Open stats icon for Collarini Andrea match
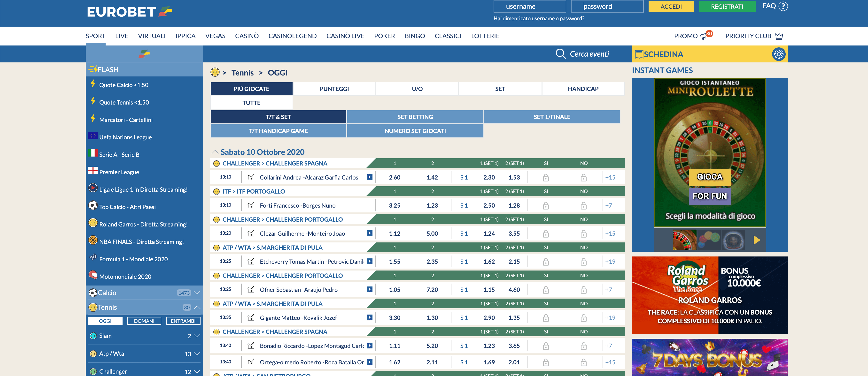Image resolution: width=868 pixels, height=376 pixels. 251,177
